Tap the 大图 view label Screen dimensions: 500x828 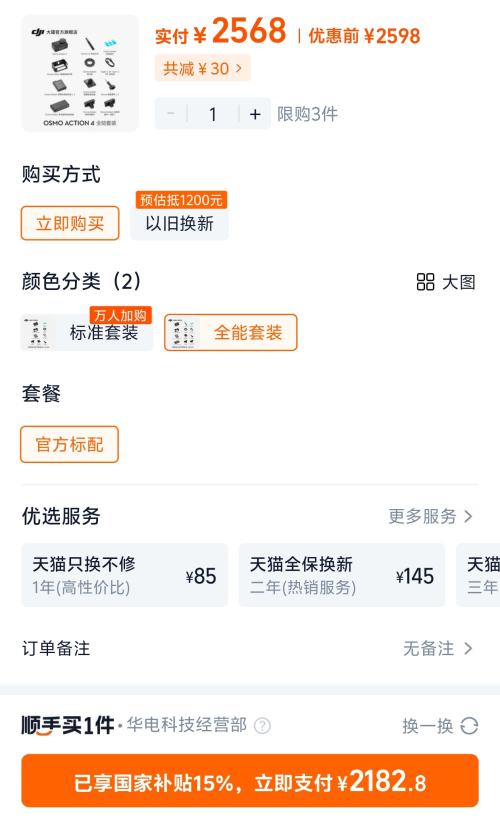point(459,282)
